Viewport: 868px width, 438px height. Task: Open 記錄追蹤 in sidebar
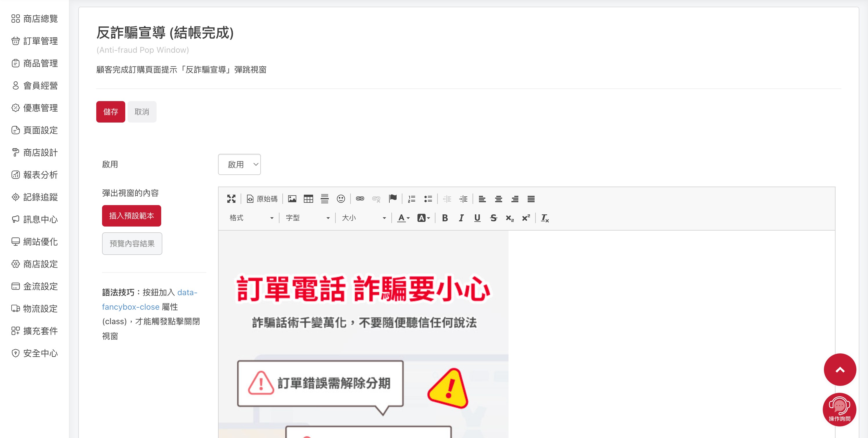pyautogui.click(x=34, y=197)
